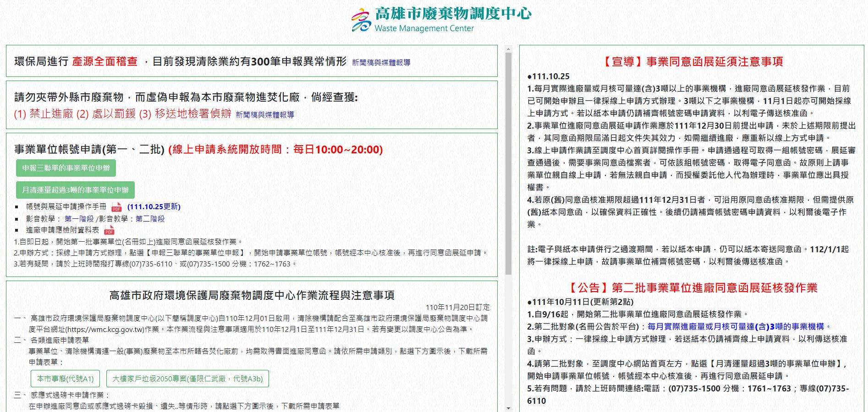This screenshot has height=412, width=868.
Task: Click 月清運量超過3噸的事業單位申辦 green button
Action: [75, 190]
